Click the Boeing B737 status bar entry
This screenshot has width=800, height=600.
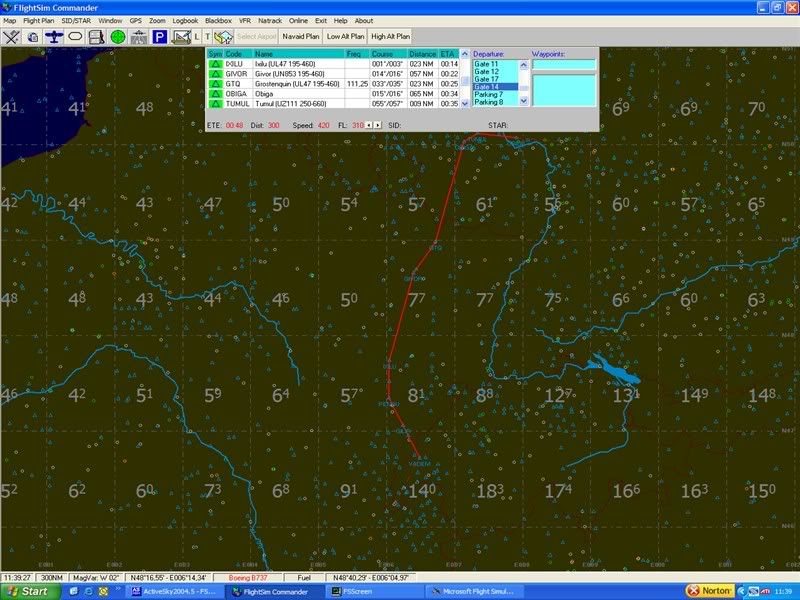pos(248,578)
